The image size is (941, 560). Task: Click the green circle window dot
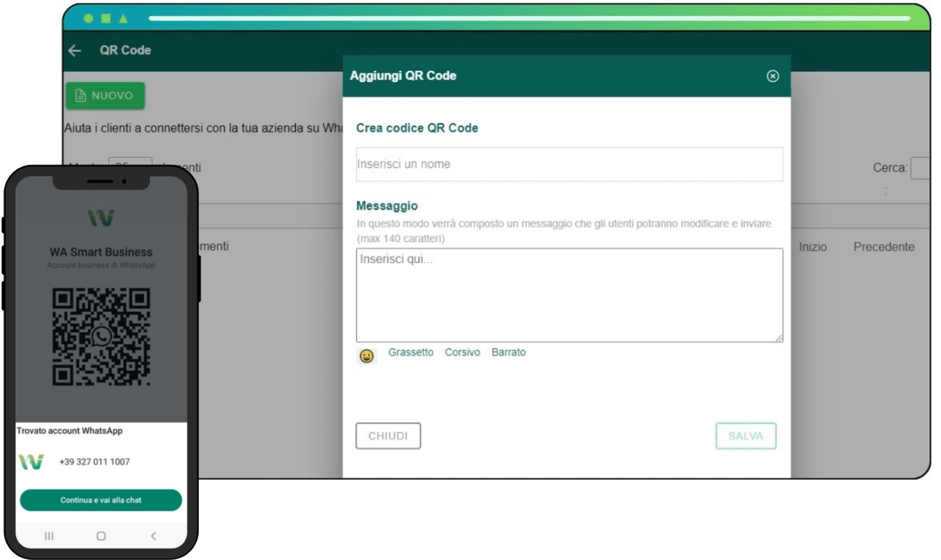88,18
